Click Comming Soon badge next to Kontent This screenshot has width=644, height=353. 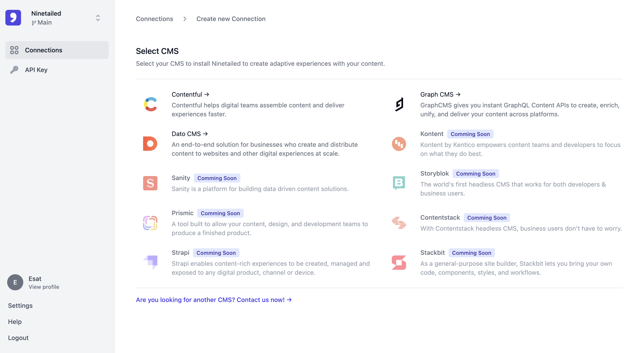coord(470,134)
